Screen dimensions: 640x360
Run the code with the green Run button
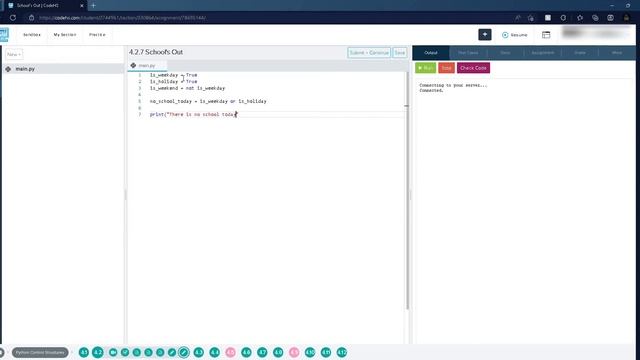tap(425, 68)
